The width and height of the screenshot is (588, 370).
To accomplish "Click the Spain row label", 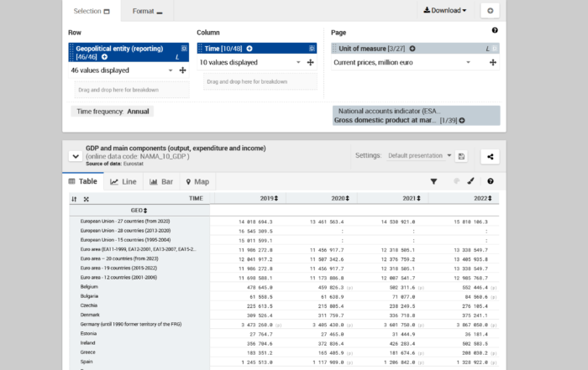I will pyautogui.click(x=87, y=362).
